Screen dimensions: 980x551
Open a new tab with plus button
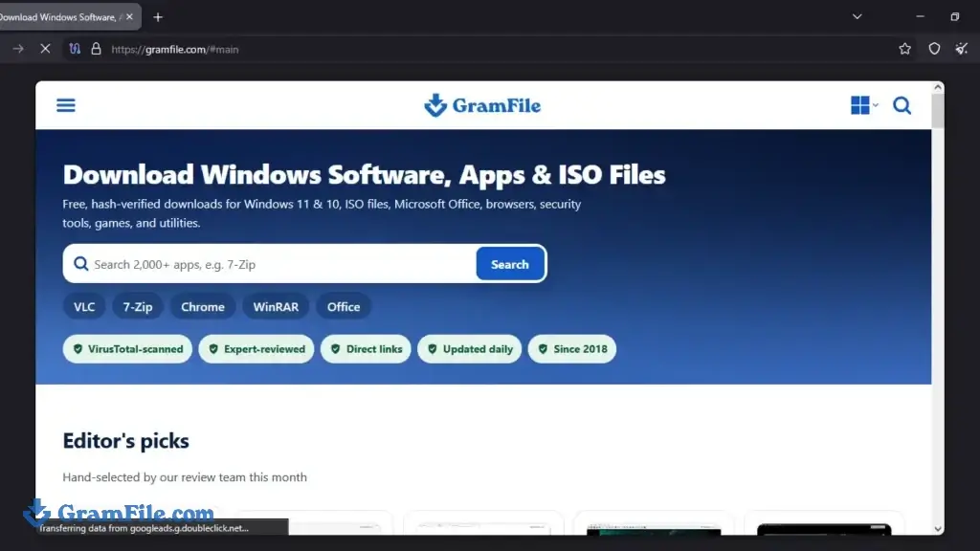(x=158, y=17)
